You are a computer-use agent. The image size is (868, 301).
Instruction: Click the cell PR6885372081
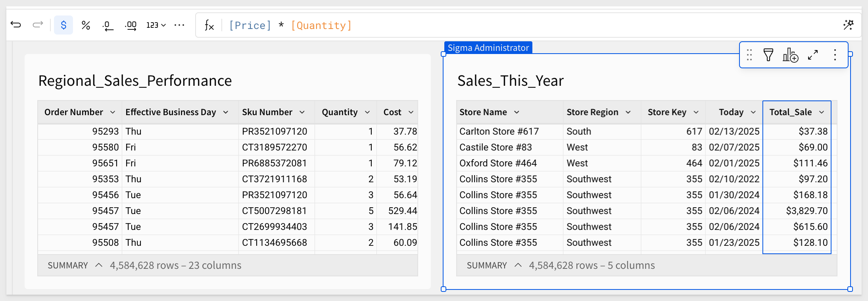click(277, 163)
